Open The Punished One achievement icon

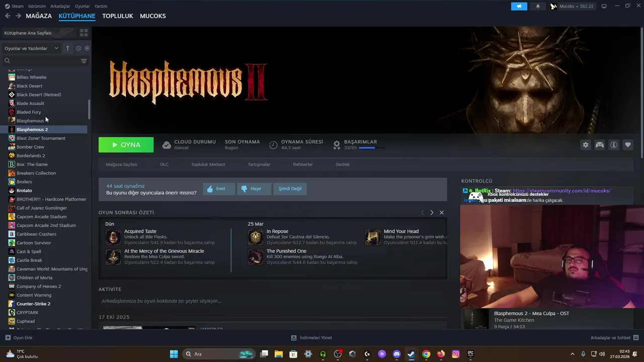point(256,256)
